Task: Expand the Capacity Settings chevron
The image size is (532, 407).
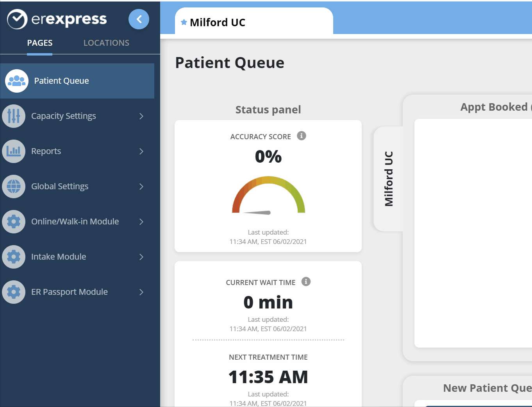Action: point(141,116)
